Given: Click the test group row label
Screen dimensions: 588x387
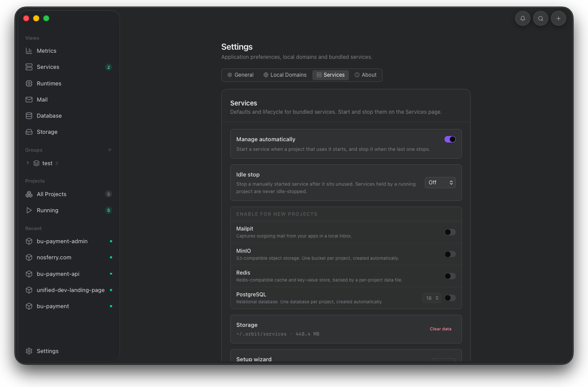Looking at the screenshot, I should [x=47, y=163].
